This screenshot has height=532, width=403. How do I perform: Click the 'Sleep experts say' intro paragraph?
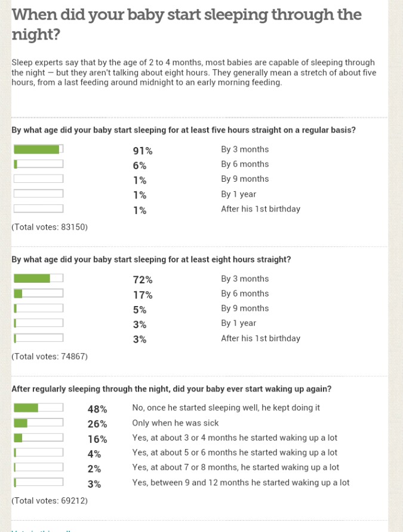(193, 72)
